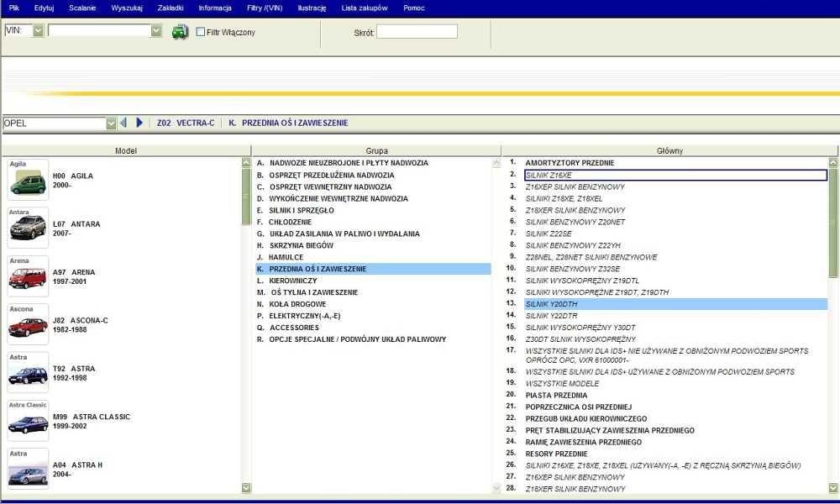The image size is (840, 504).
Task: Open the Zakładki menu
Action: pyautogui.click(x=171, y=8)
